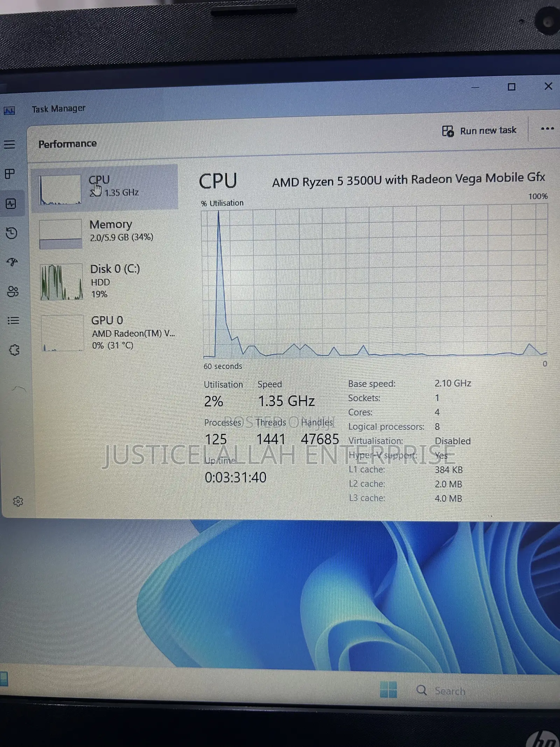
Task: Open the Services page icon
Action: pos(14,350)
